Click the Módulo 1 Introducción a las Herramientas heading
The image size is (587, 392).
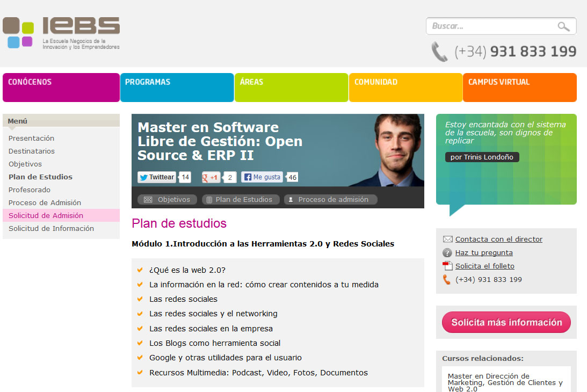tap(263, 244)
